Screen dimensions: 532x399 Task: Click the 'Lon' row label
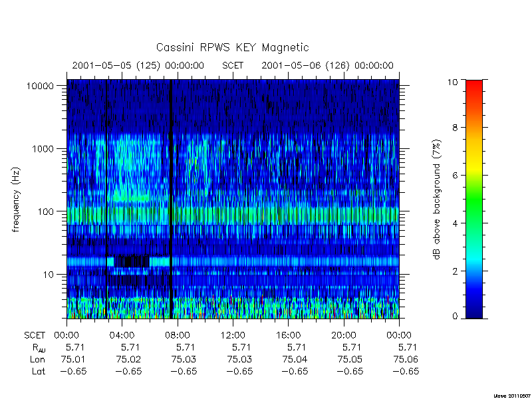(x=38, y=359)
